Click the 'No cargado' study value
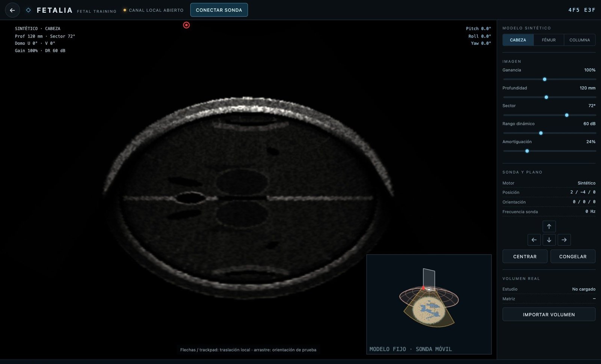The height and width of the screenshot is (364, 601). click(x=584, y=289)
